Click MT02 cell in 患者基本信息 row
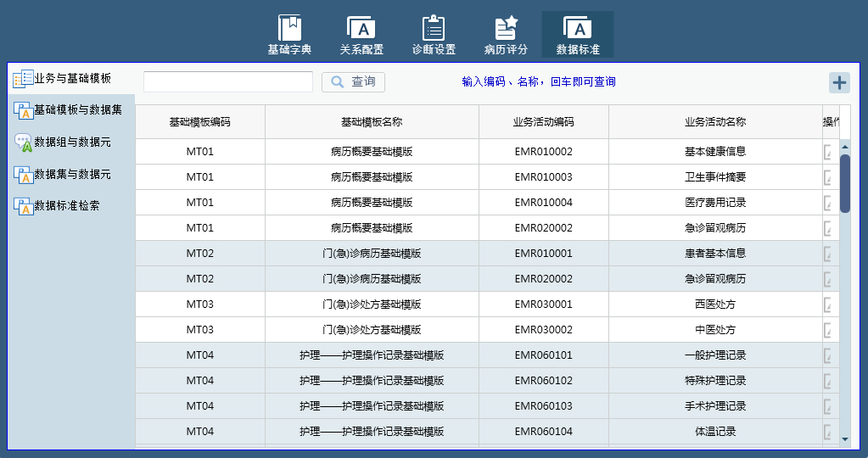This screenshot has width=868, height=458. (x=200, y=254)
